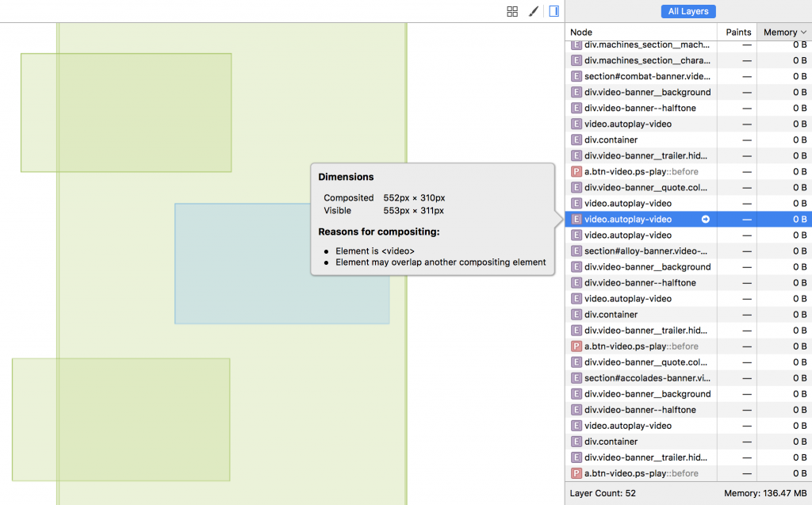This screenshot has height=505, width=812.
Task: Enable the paint flashing brush icon
Action: [x=533, y=11]
